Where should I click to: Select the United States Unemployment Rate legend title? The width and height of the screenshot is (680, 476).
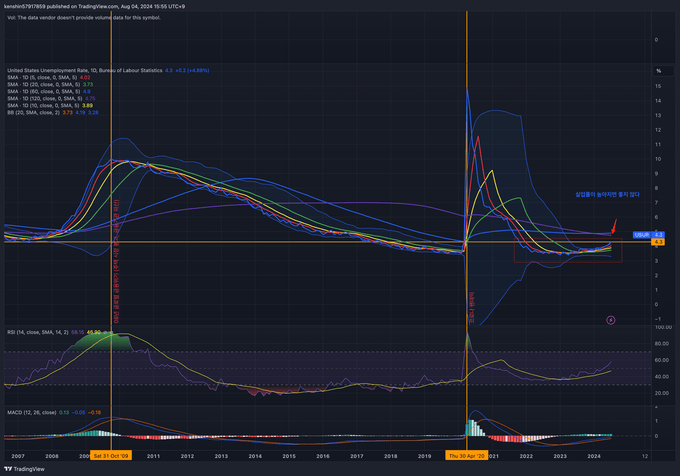tap(85, 70)
